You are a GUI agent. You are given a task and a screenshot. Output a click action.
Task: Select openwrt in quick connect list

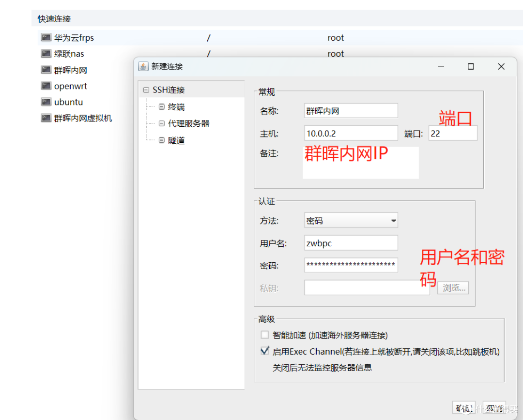pyautogui.click(x=70, y=86)
